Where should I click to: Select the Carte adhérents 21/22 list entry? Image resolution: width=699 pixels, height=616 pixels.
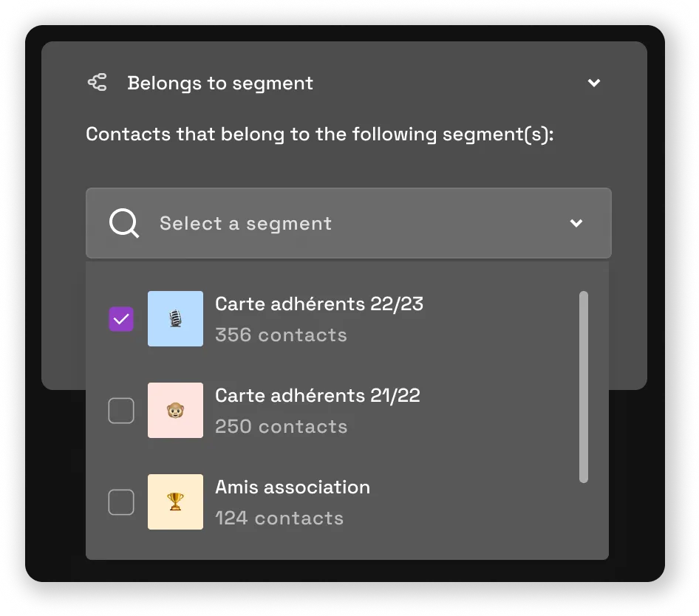click(x=318, y=410)
